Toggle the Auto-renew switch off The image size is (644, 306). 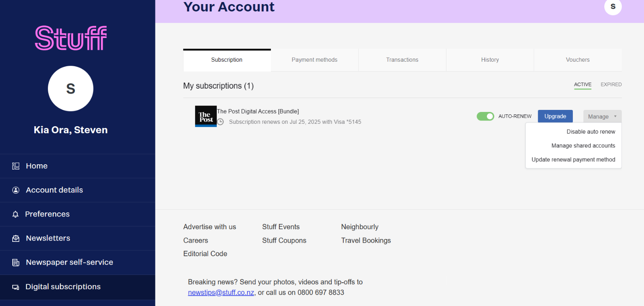coord(485,116)
